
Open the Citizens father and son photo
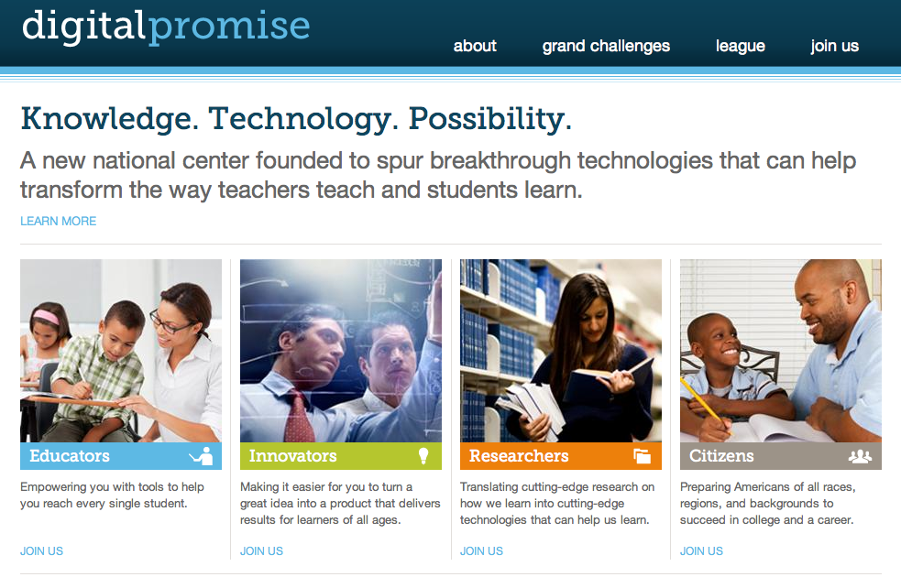[x=781, y=351]
